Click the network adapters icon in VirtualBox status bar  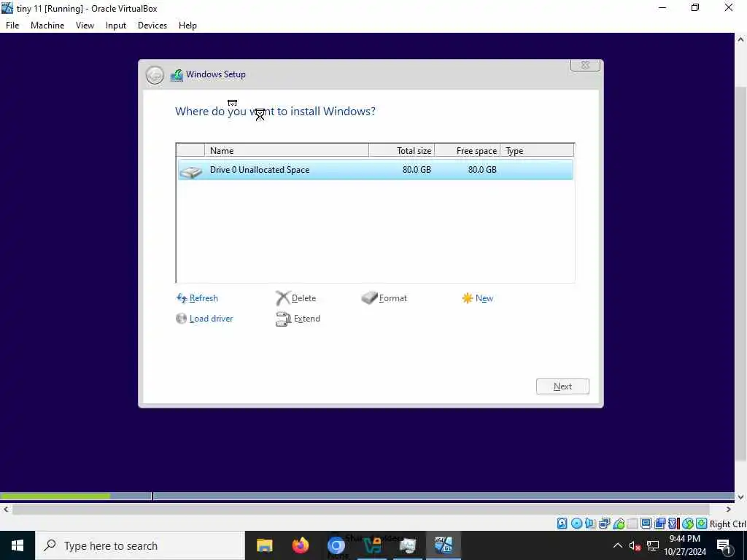[x=605, y=524]
